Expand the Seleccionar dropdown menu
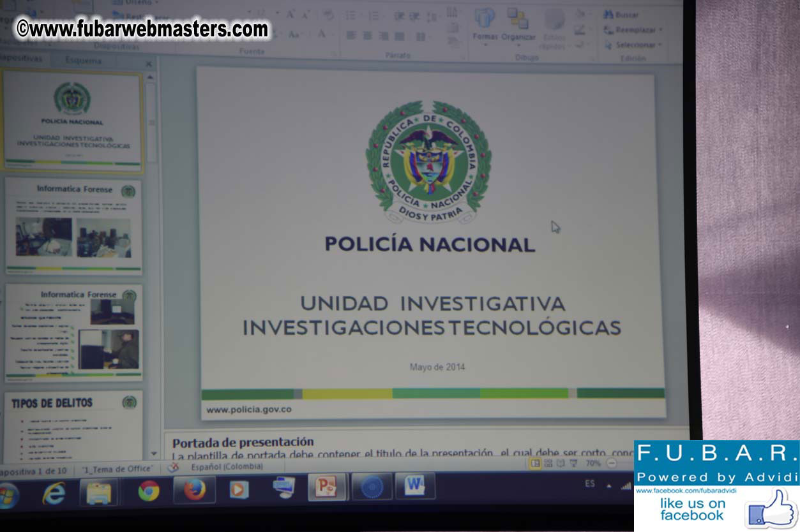This screenshot has height=532, width=800. 660,45
